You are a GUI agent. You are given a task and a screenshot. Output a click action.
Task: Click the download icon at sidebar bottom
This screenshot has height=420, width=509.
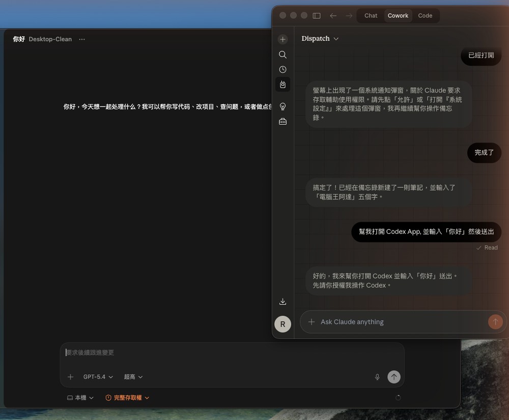[x=282, y=301]
